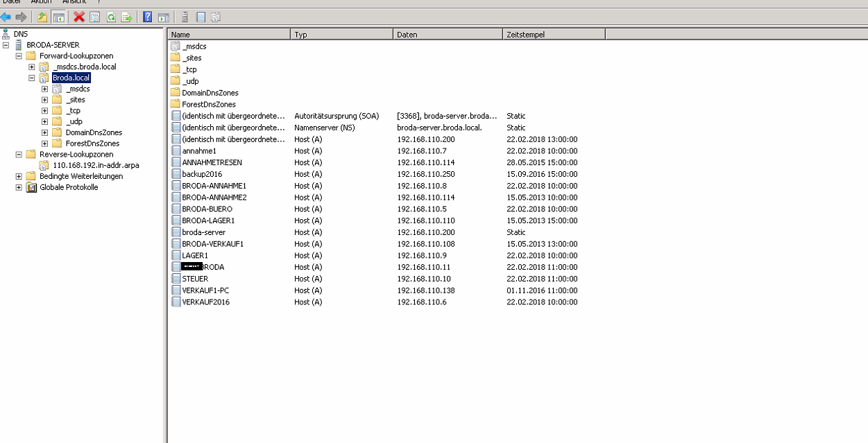Expand the _msdcs.broda.local zone node

[x=32, y=67]
